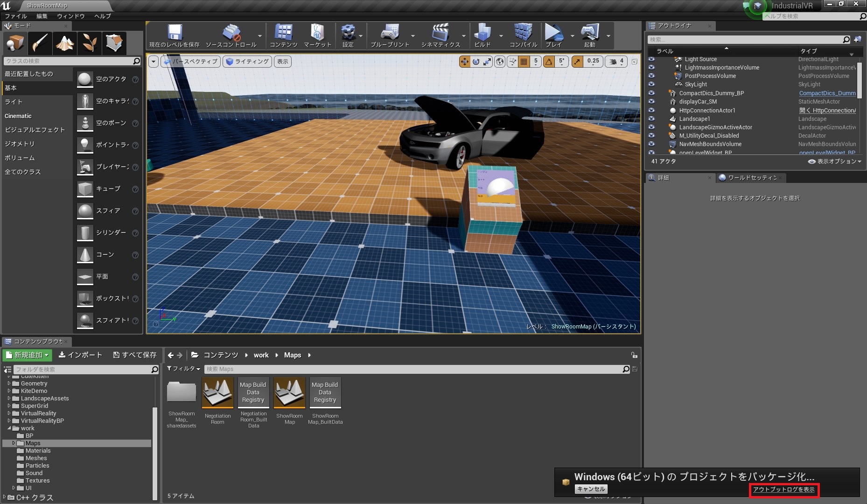Click Add New button in Content Browser

tap(27, 355)
